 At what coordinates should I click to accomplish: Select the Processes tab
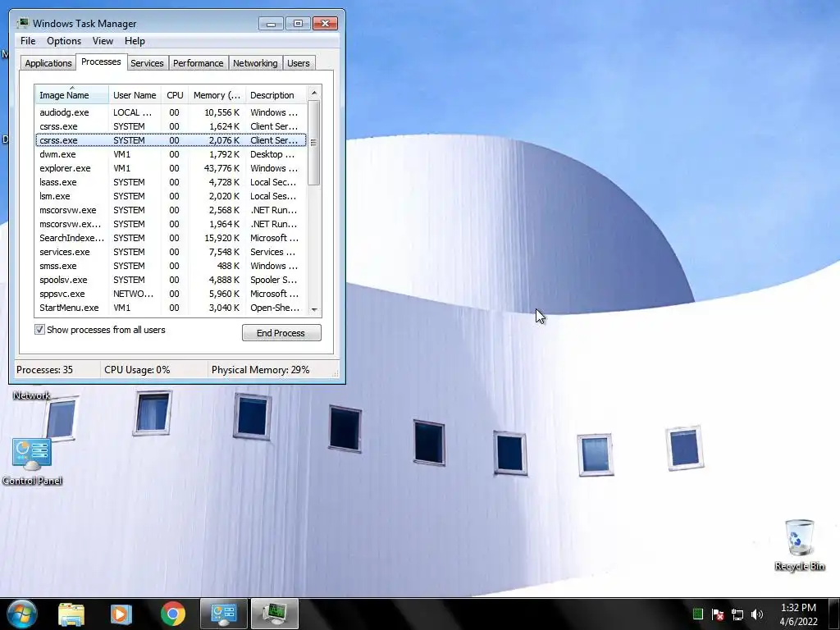point(101,62)
